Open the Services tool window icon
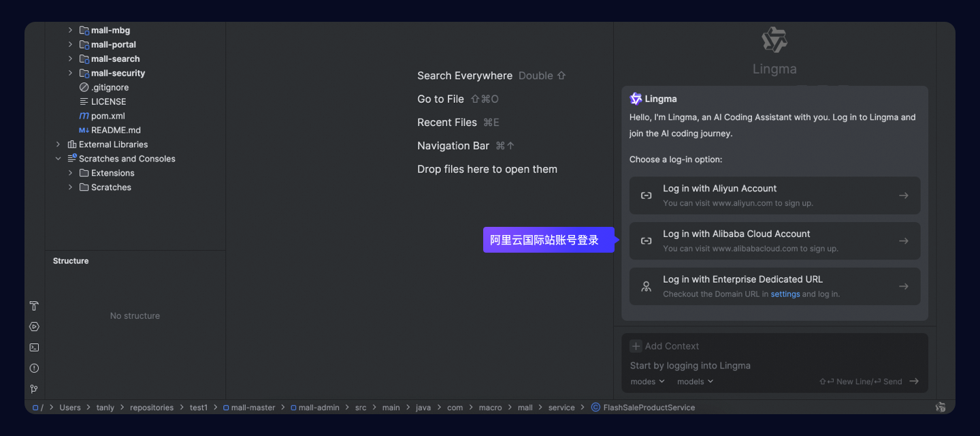Image resolution: width=980 pixels, height=436 pixels. click(x=34, y=327)
